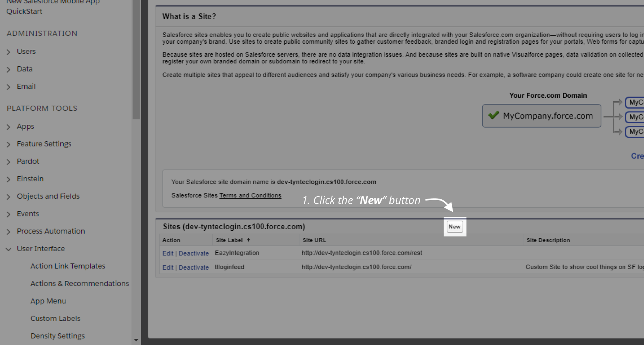
Task: Click the PLATFORM TOOLS section heading
Action: (42, 108)
